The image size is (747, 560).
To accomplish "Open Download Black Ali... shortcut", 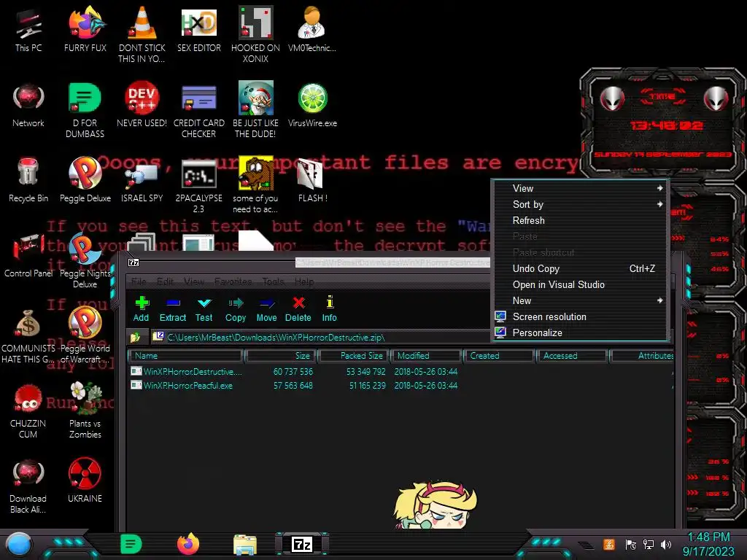I will (28, 486).
